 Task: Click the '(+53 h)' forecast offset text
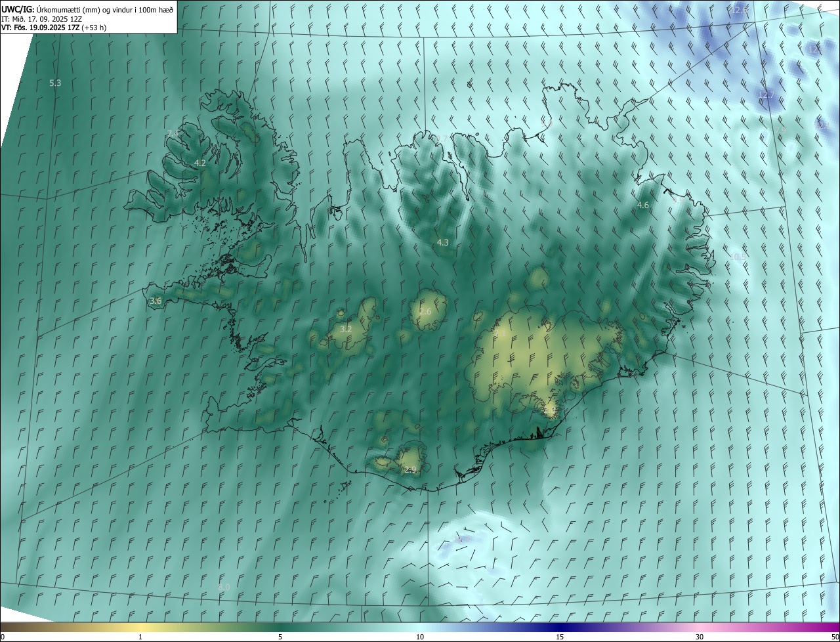(94, 28)
